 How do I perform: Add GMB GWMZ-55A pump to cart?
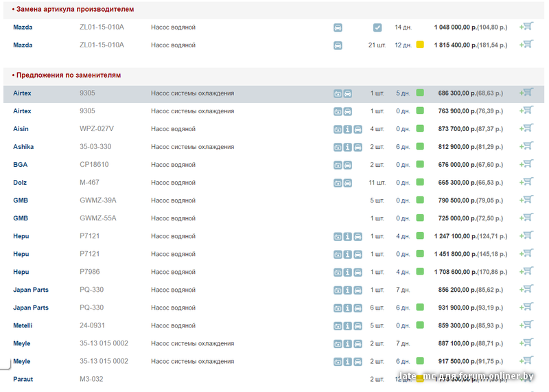click(526, 218)
